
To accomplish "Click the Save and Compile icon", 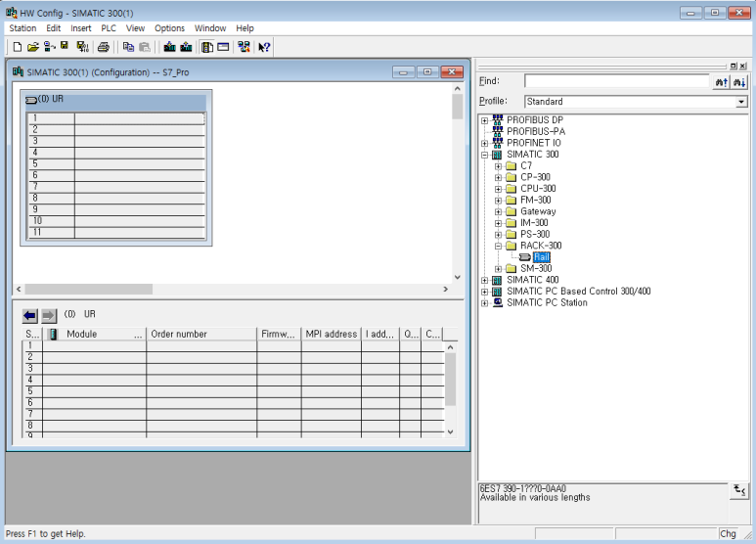I will (x=82, y=47).
